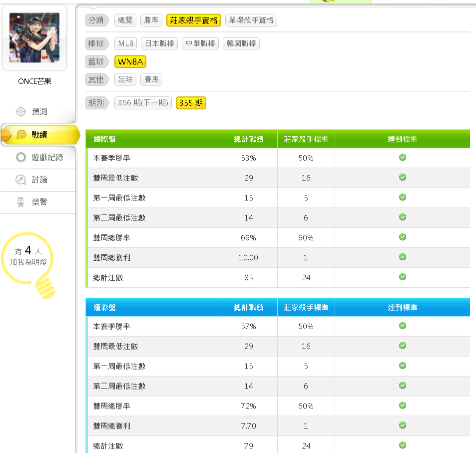Open the 遊戲紀錄 circle icon
Image resolution: width=476 pixels, height=453 pixels.
tap(20, 157)
